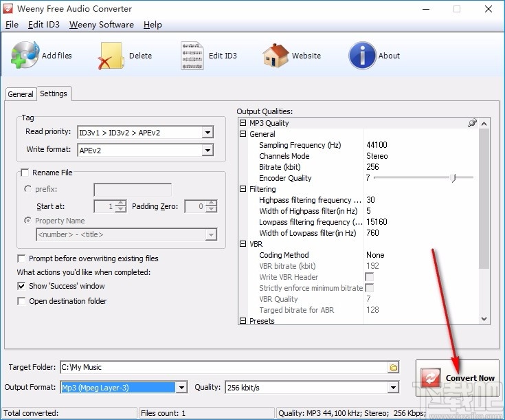Click the pin icon in Output Qualities
This screenshot has width=505, height=420.
[x=472, y=123]
